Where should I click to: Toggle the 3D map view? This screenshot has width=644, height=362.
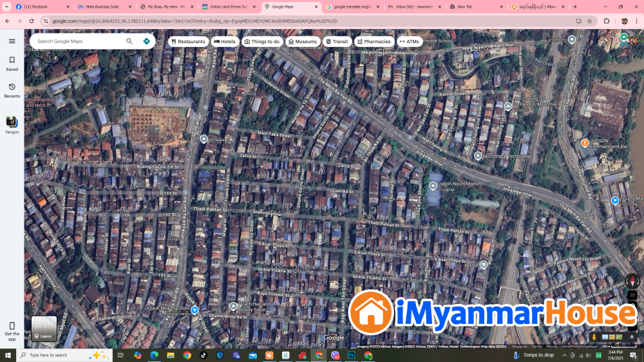[632, 295]
